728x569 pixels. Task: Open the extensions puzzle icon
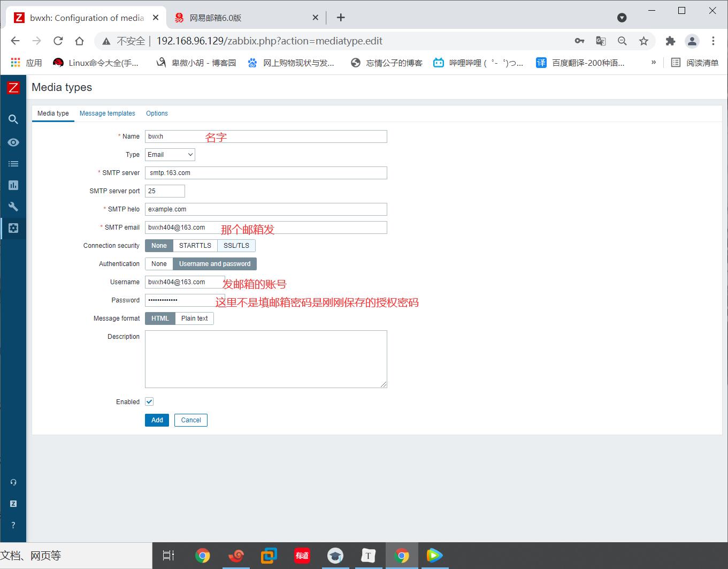(670, 41)
